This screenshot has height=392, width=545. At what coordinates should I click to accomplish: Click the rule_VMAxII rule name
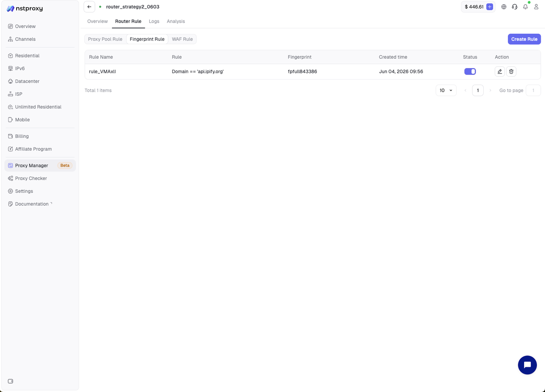tap(102, 72)
